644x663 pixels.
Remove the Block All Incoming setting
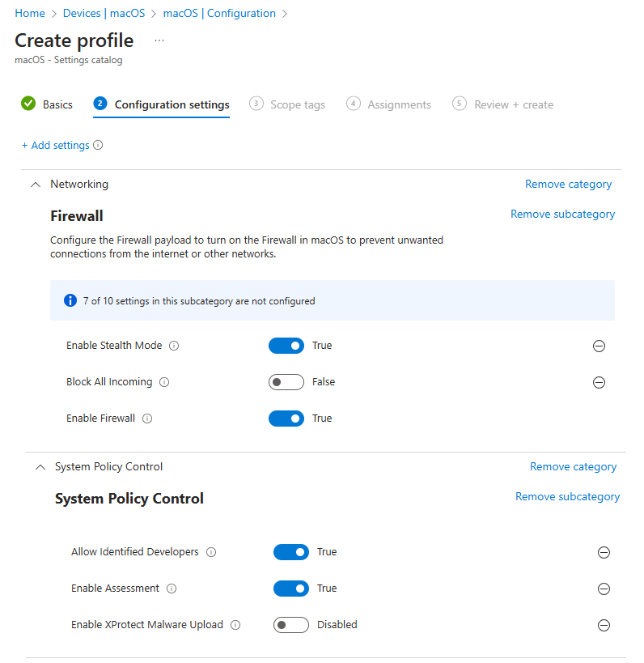(599, 381)
